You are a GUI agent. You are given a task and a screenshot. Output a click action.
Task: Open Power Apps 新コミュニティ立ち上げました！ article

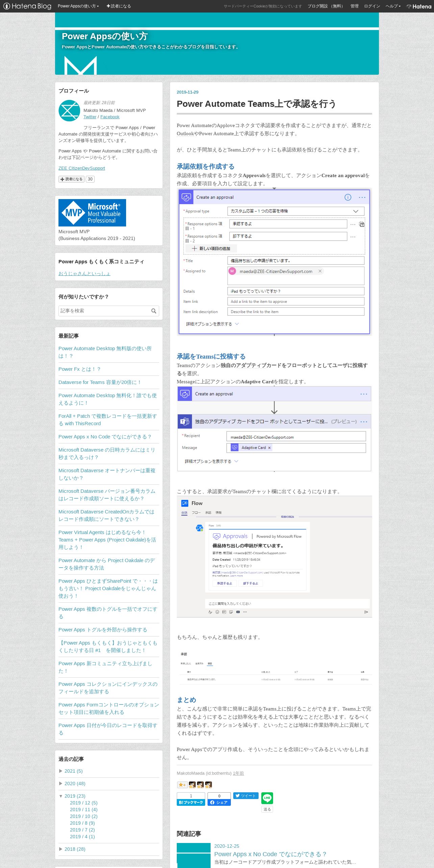pos(105,667)
